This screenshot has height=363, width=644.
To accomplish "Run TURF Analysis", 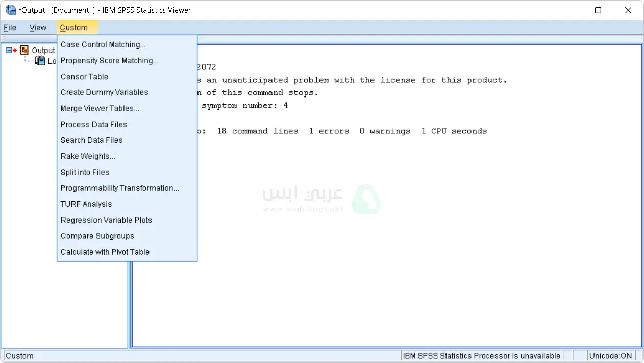I will pos(86,204).
